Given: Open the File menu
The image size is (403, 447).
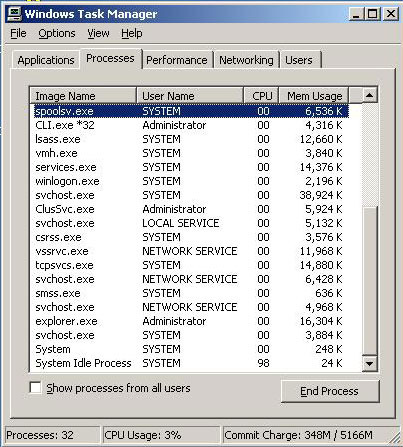Looking at the screenshot, I should tap(18, 33).
